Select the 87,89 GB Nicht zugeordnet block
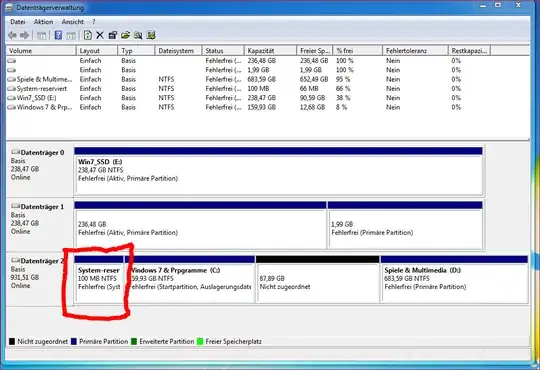The width and height of the screenshot is (540, 370). (x=318, y=279)
